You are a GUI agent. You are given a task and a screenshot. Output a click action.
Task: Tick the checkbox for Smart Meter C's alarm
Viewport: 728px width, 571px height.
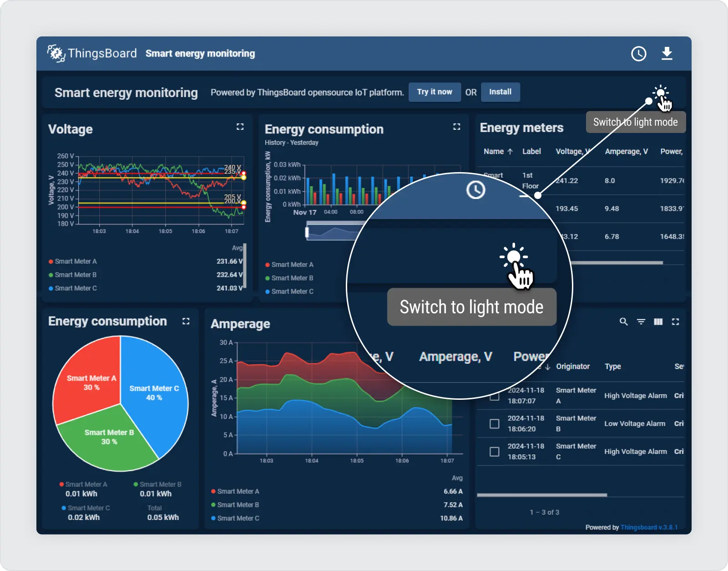point(493,452)
